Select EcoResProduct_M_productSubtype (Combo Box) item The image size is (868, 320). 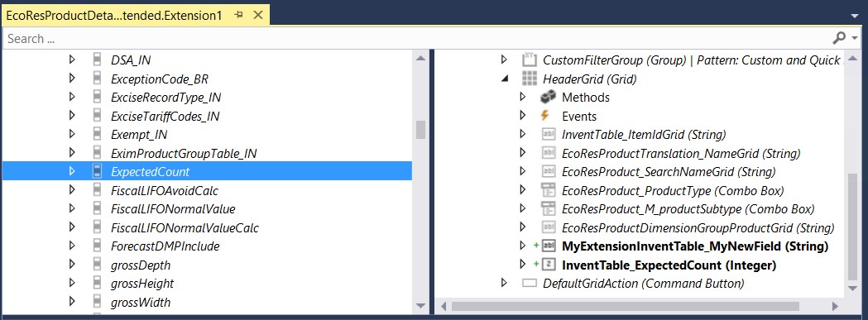[688, 208]
